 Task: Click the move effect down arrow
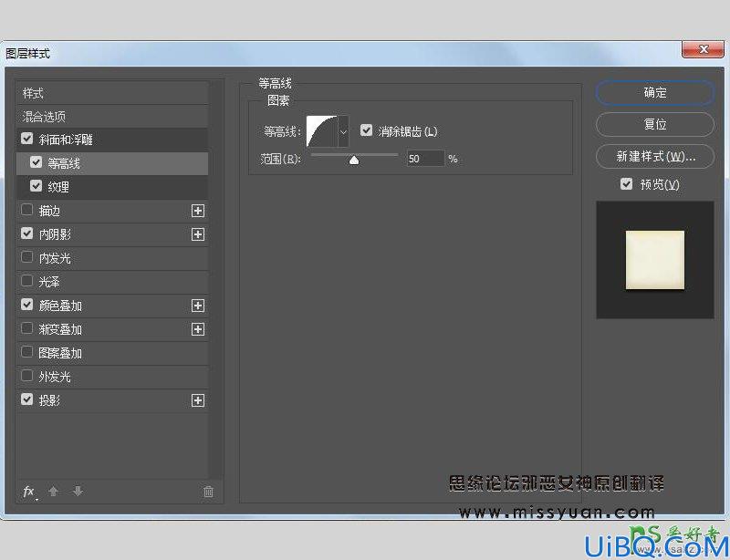pyautogui.click(x=78, y=491)
